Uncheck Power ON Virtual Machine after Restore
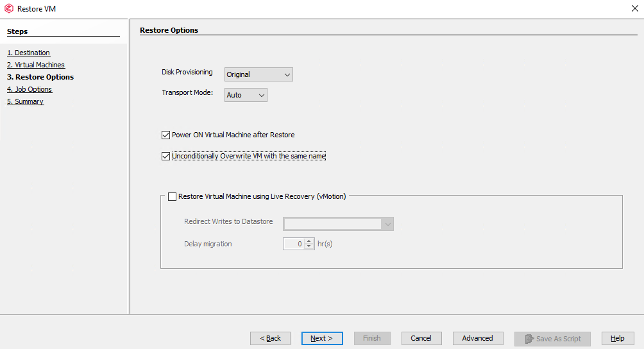Image resolution: width=644 pixels, height=349 pixels. coord(166,135)
